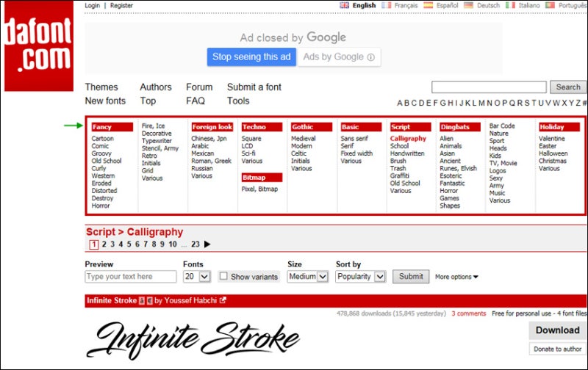
Task: Click letter A in alphabet index
Action: click(x=400, y=103)
